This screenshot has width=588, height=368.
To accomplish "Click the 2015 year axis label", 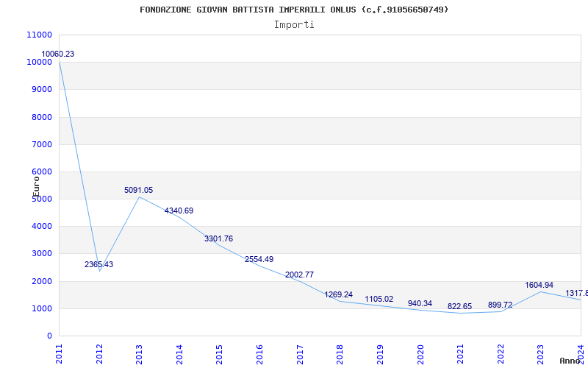I will click(x=219, y=355).
